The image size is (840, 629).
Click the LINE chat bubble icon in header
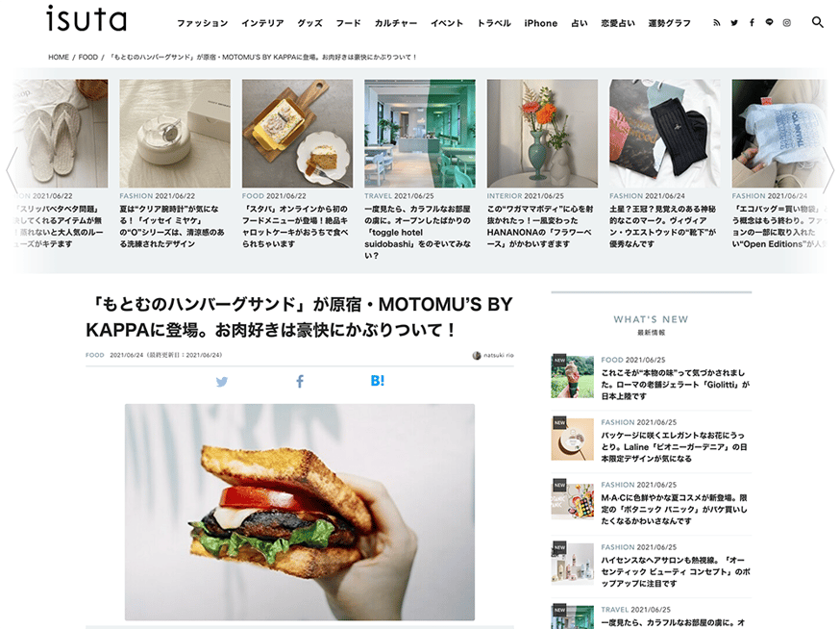coord(769,22)
